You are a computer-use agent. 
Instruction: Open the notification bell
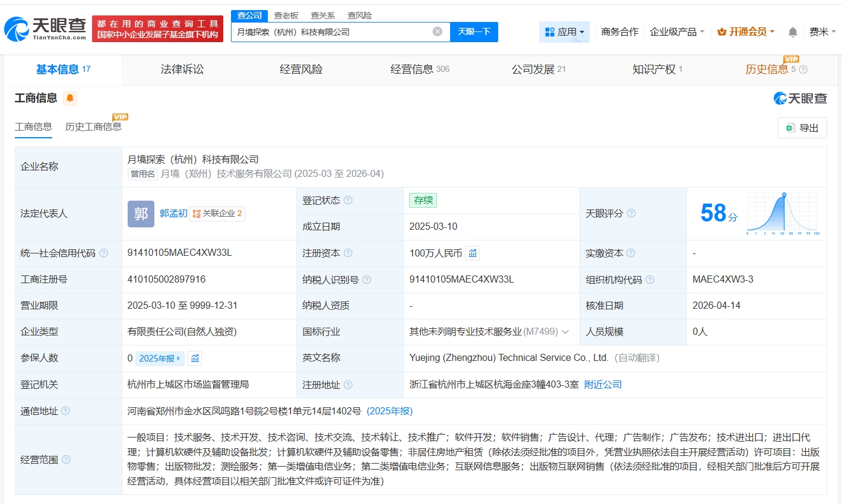(x=792, y=32)
